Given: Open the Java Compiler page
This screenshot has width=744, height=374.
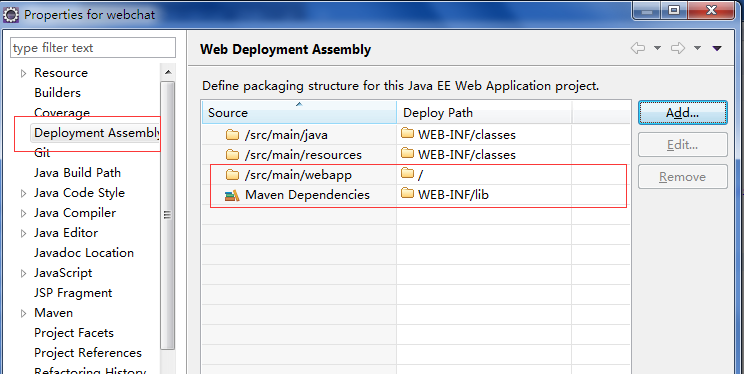Looking at the screenshot, I should 74,213.
